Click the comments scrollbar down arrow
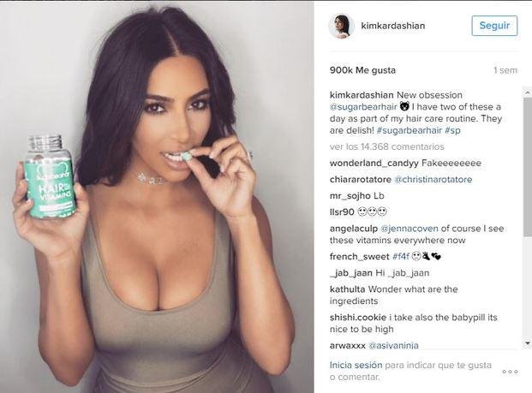 click(x=528, y=342)
